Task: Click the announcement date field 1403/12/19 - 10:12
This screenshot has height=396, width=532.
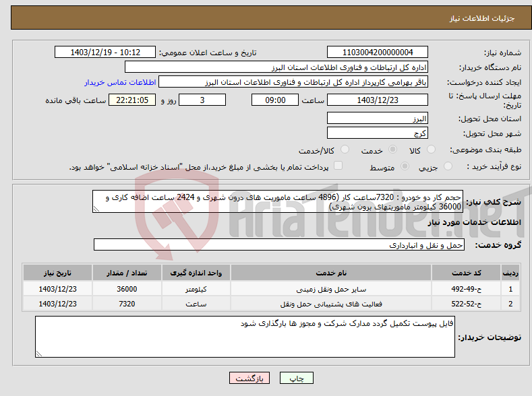Action: (x=105, y=52)
